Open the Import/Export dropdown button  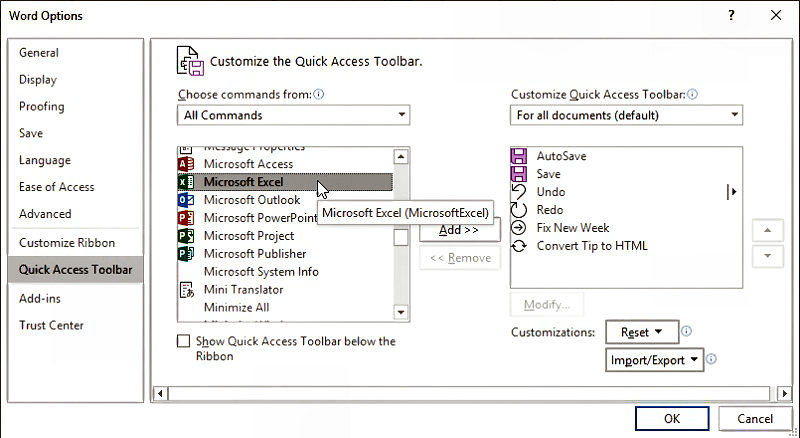click(x=655, y=360)
